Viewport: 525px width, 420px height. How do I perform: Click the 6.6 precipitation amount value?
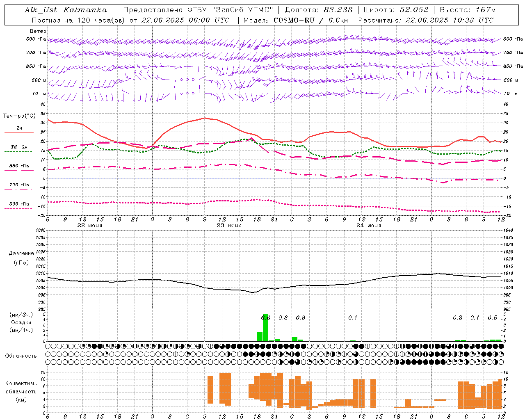coord(266,317)
